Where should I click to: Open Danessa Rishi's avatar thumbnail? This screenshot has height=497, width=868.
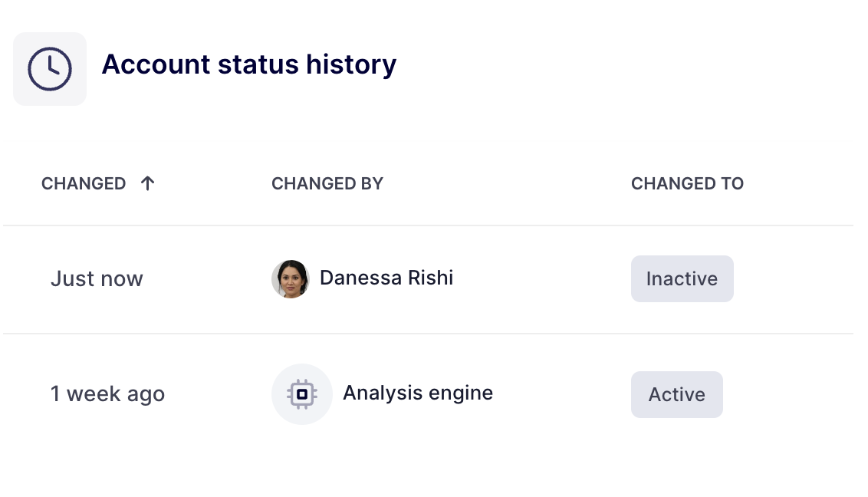click(x=291, y=278)
